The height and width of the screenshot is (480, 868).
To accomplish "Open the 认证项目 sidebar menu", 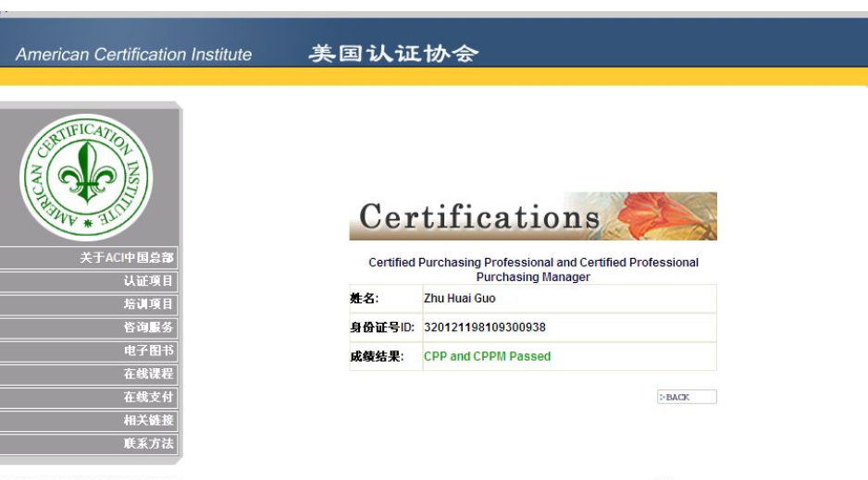I will point(89,281).
